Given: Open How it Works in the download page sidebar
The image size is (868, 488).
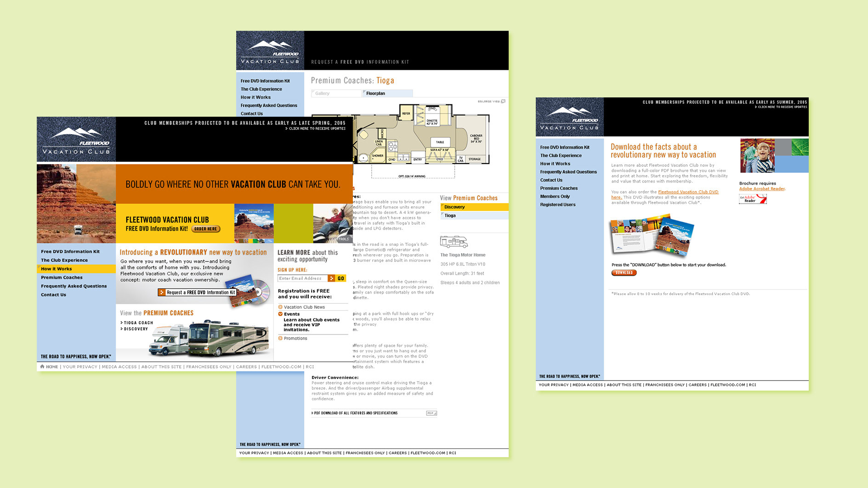Looking at the screenshot, I should pyautogui.click(x=555, y=164).
